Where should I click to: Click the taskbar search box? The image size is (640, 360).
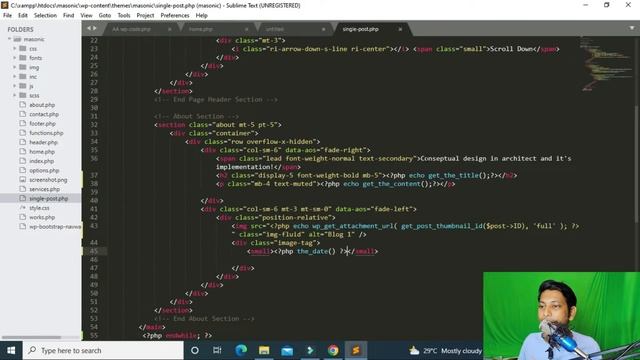[x=103, y=351]
